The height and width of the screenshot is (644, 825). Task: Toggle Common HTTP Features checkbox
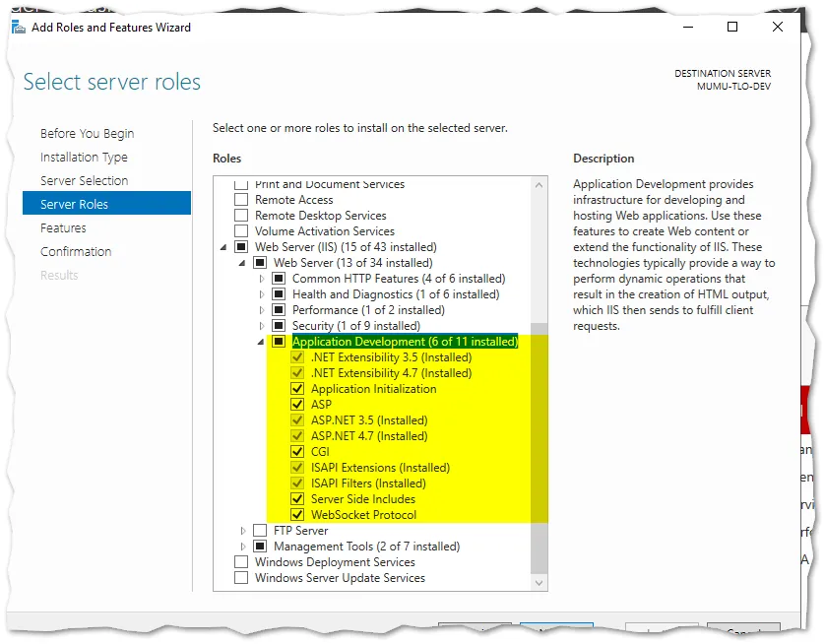point(279,279)
